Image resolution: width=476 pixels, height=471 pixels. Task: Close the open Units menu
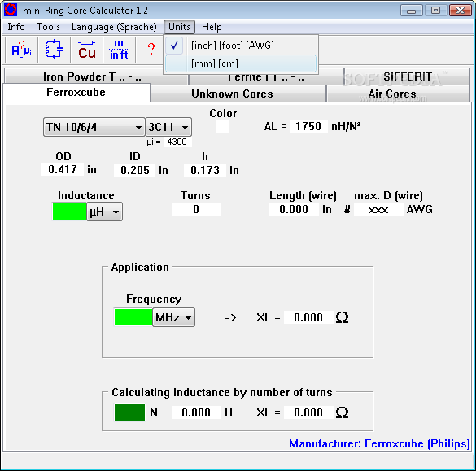click(x=179, y=27)
